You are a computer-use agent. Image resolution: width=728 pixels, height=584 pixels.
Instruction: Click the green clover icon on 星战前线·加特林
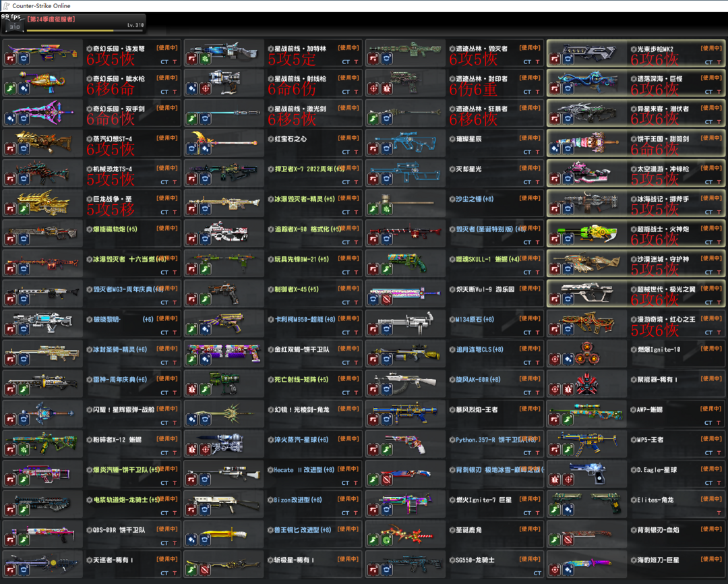coord(204,59)
